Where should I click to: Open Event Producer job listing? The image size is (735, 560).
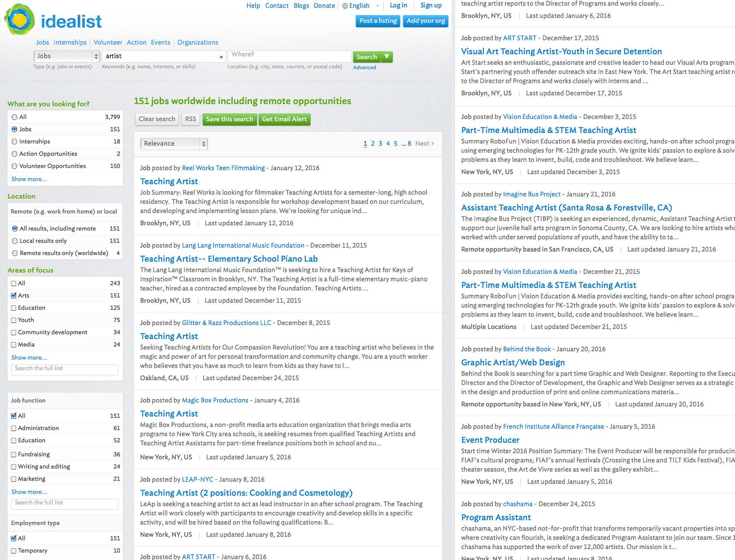coord(490,440)
